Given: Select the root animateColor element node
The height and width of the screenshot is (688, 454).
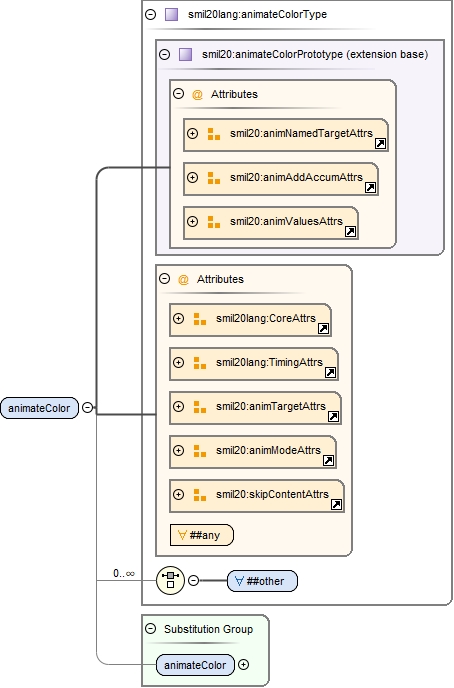Looking at the screenshot, I should 39,408.
